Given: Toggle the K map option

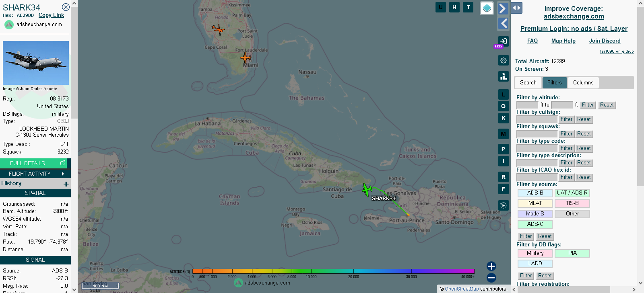Looking at the screenshot, I should click(x=504, y=118).
